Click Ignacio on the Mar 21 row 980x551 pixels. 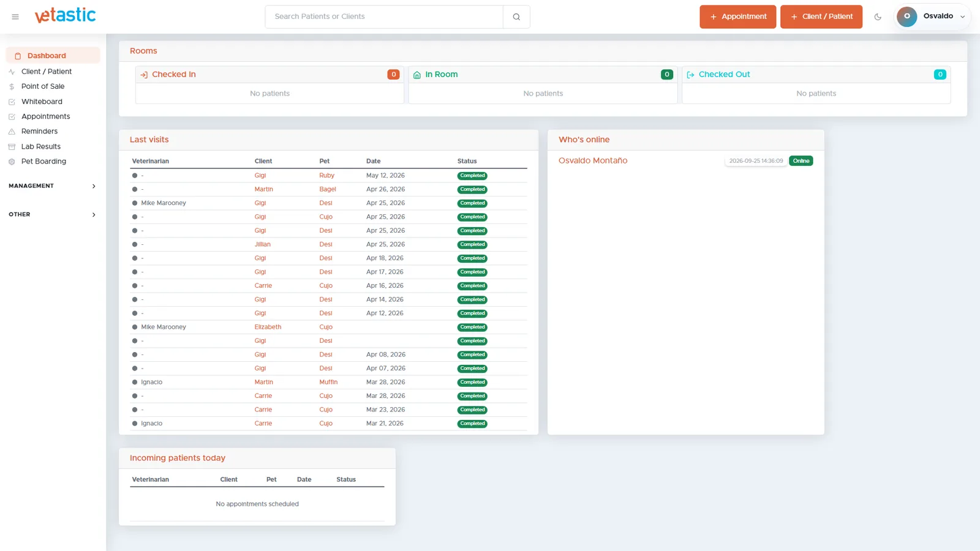pos(151,424)
